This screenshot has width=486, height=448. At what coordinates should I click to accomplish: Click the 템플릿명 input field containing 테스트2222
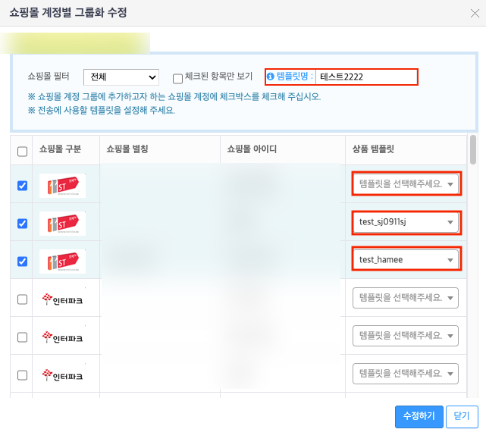[366, 77]
